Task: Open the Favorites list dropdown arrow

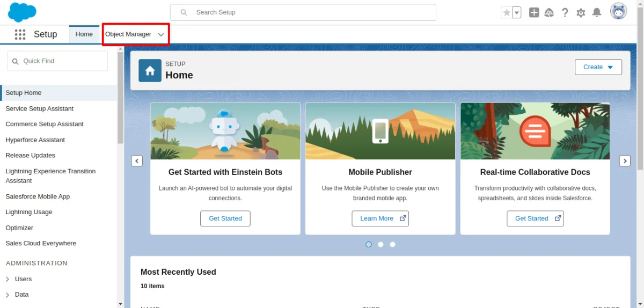Action: click(517, 12)
